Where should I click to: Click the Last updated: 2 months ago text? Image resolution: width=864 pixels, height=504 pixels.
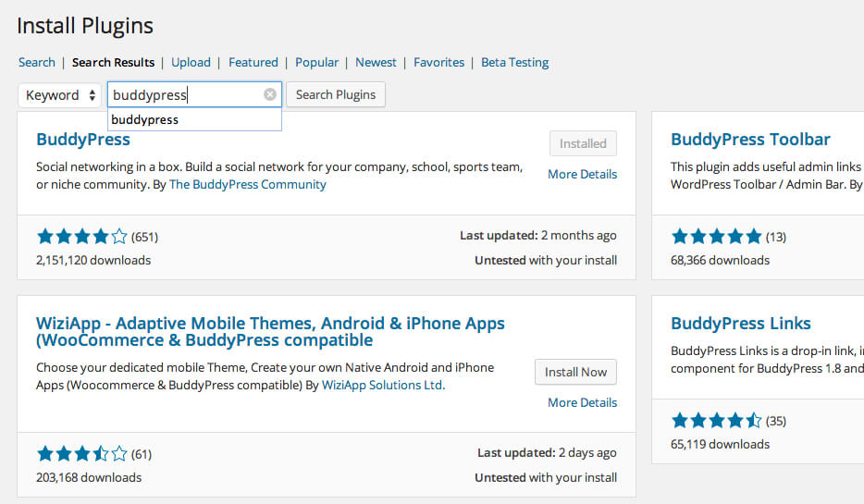coord(538,236)
